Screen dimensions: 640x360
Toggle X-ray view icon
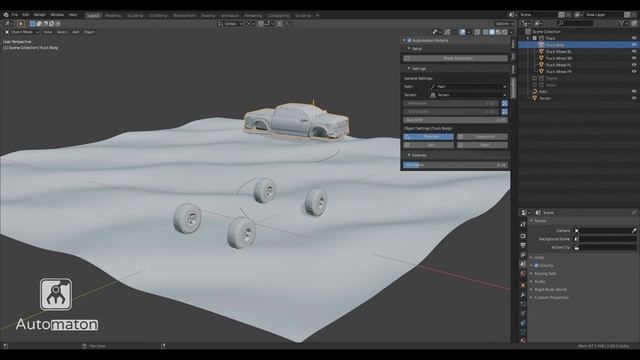pyautogui.click(x=477, y=32)
